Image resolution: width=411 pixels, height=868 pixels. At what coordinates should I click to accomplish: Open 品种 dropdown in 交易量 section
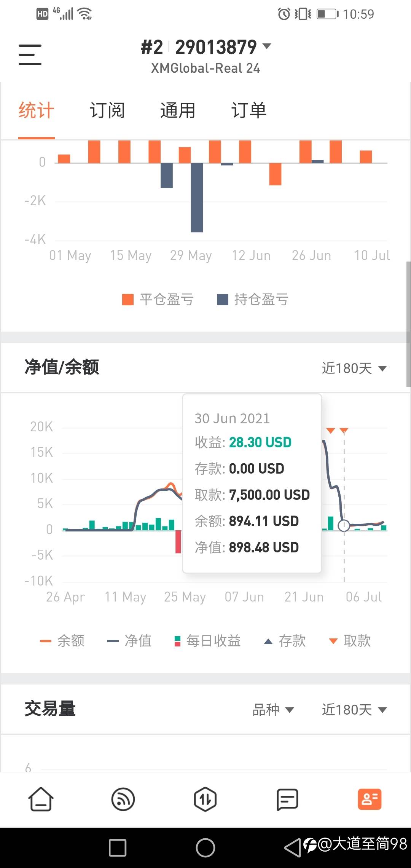tap(273, 710)
